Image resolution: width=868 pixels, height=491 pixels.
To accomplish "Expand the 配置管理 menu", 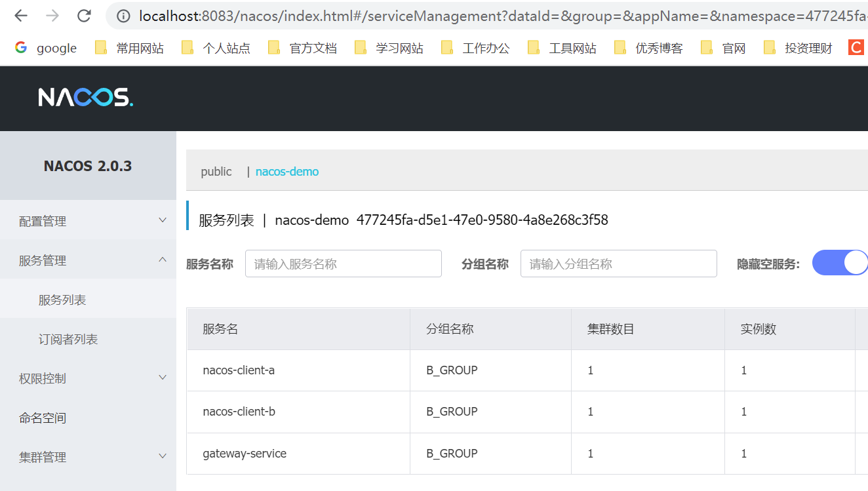I will (88, 222).
